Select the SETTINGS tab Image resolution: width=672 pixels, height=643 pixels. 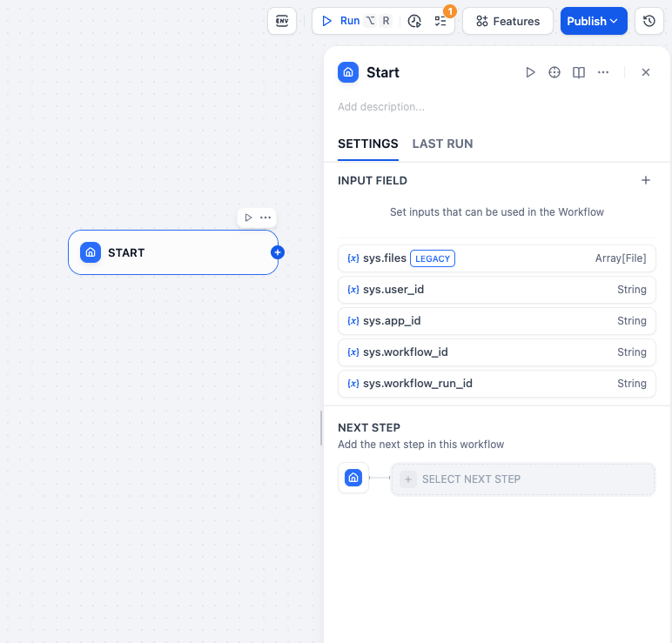point(367,144)
